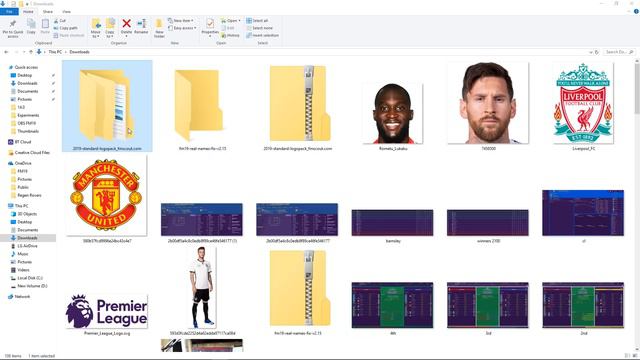The image size is (640, 360).
Task: Open LG AirDrive in the navigation pane
Action: click(x=24, y=246)
